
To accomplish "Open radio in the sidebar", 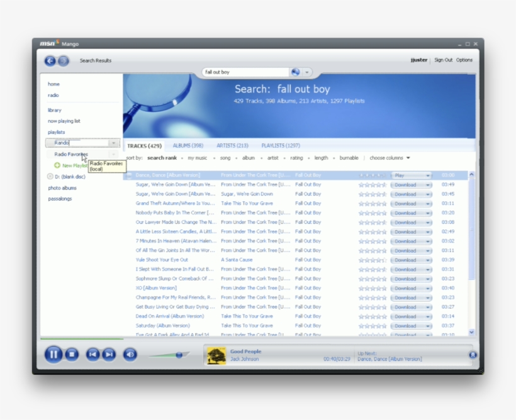I will 53,96.
